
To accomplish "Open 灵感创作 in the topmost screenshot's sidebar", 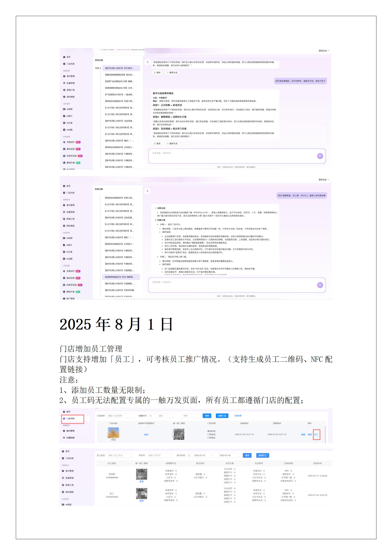I will pyautogui.click(x=70, y=142).
